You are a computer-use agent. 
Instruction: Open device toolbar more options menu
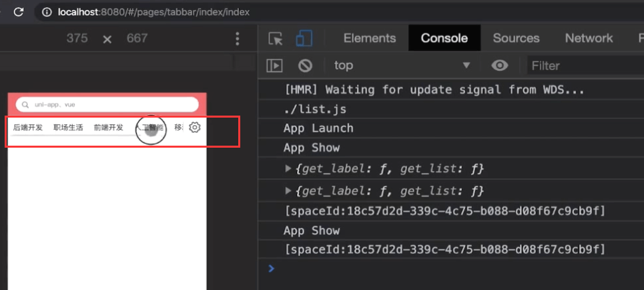(x=237, y=39)
